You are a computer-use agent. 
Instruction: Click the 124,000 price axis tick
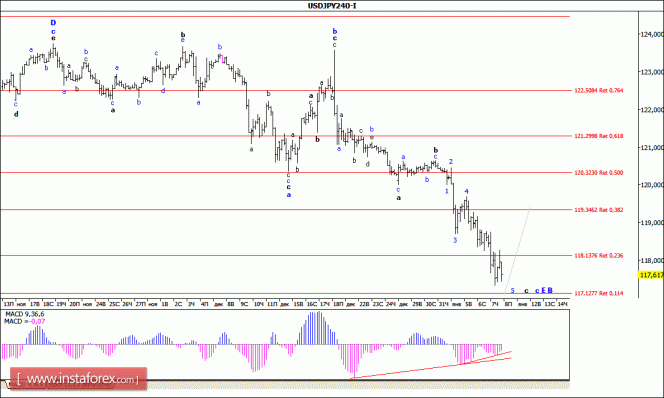(x=652, y=34)
